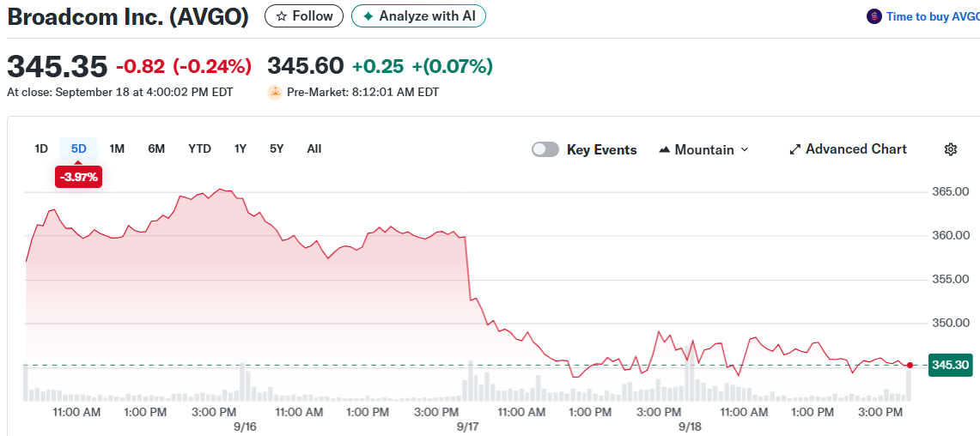Select the YTD time range

point(200,148)
